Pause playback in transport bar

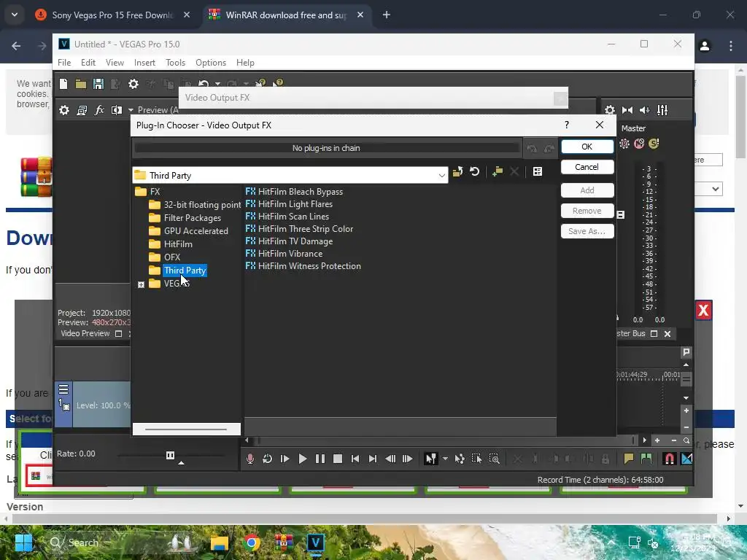(x=320, y=459)
